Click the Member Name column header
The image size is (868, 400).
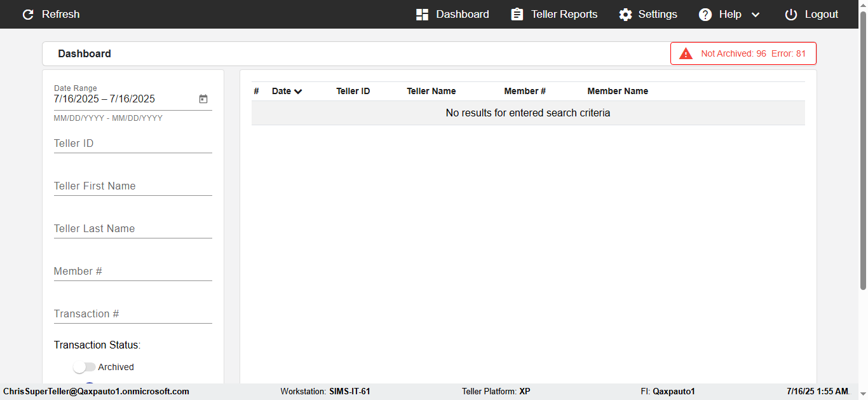618,91
